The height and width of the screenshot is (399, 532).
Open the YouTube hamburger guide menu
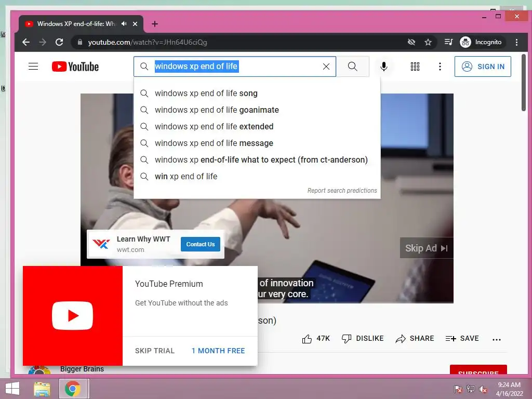(x=33, y=66)
